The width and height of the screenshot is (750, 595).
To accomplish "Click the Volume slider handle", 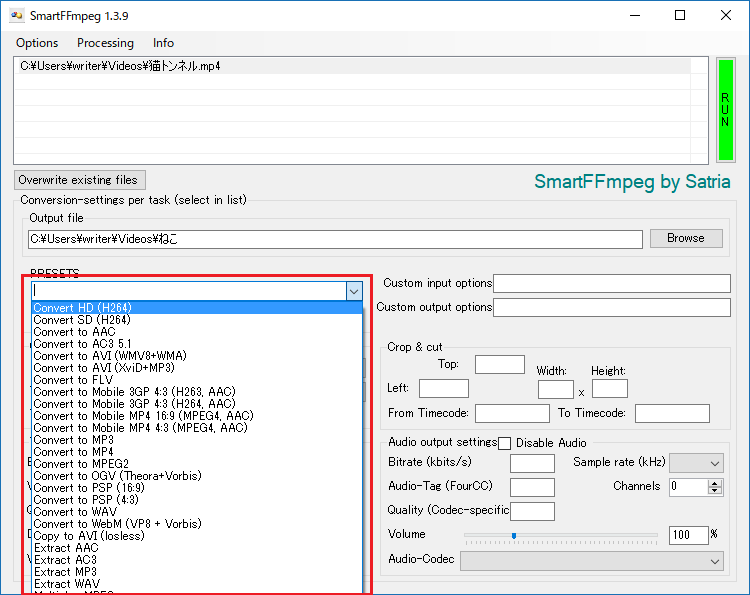I will [514, 536].
